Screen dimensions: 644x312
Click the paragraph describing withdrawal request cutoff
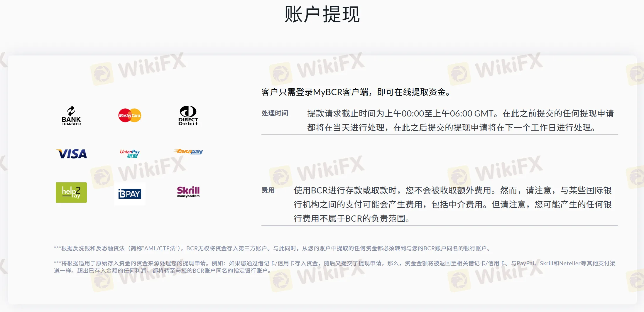click(460, 121)
